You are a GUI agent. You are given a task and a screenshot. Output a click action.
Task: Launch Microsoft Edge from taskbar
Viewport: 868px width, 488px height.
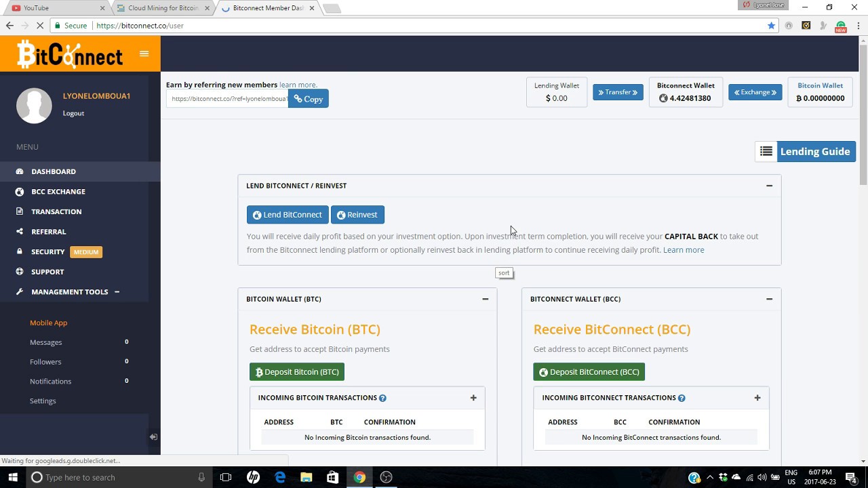tap(279, 477)
